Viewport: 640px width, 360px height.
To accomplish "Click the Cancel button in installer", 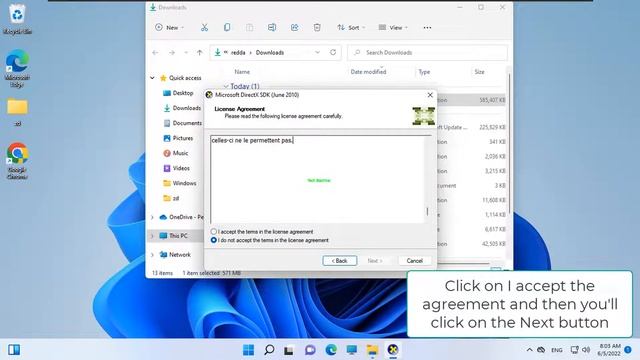I will (x=414, y=260).
